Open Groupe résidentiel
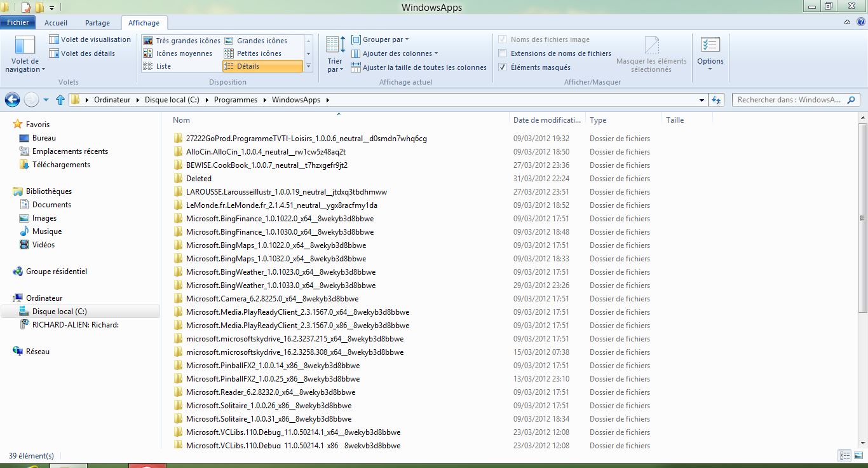The width and height of the screenshot is (868, 468). (x=50, y=272)
